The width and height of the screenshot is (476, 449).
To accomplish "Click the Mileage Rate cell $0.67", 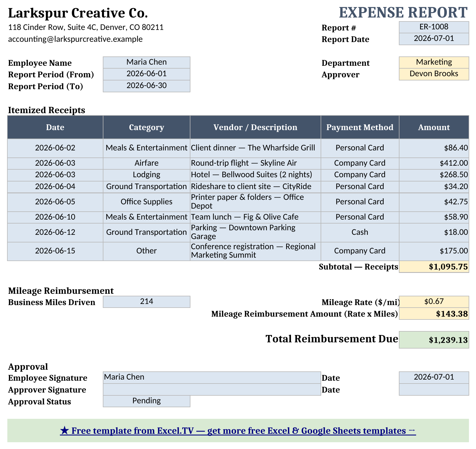I will point(434,302).
